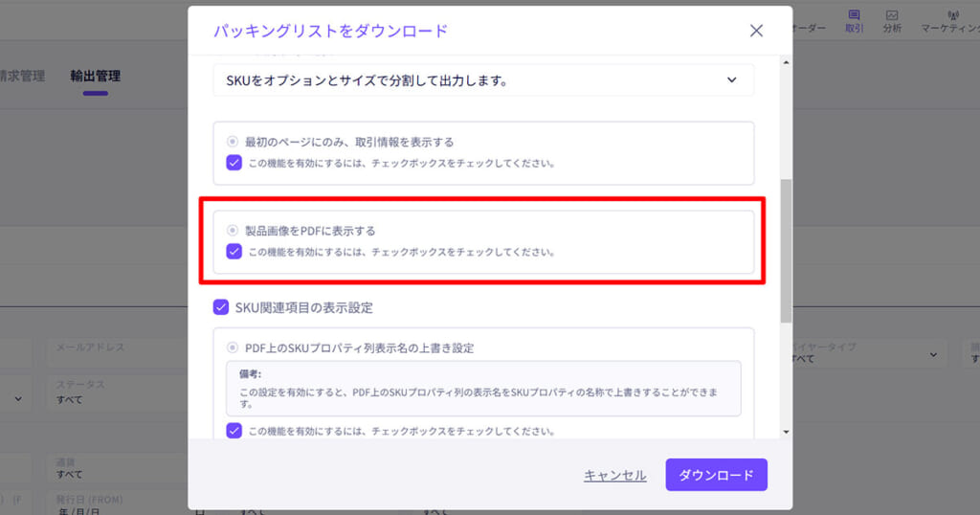Select radio PDF上のSKUプロパティ列表示名の上書き設定

tap(233, 347)
